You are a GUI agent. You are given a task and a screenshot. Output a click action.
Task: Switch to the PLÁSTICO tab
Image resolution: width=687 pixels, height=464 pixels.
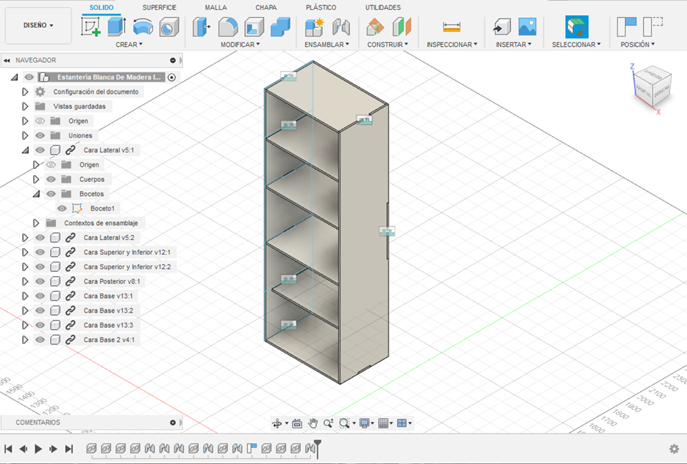321,7
